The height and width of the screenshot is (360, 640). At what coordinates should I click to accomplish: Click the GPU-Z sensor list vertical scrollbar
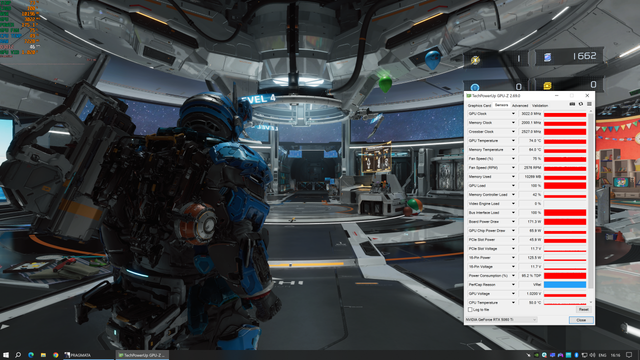tap(590, 200)
